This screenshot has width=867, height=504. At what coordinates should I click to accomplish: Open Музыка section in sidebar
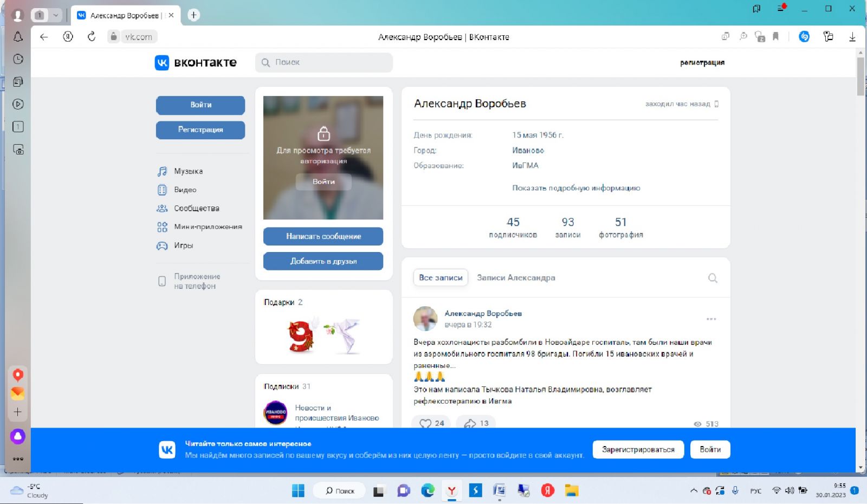pyautogui.click(x=187, y=171)
